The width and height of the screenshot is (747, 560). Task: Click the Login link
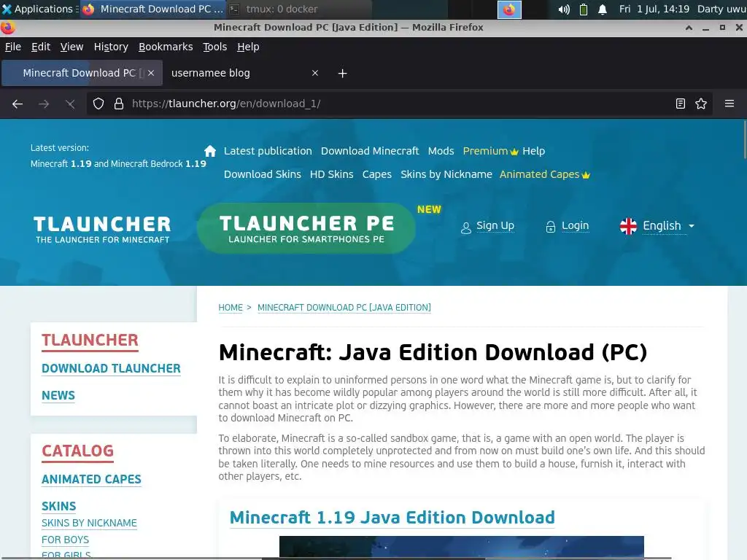coord(575,226)
